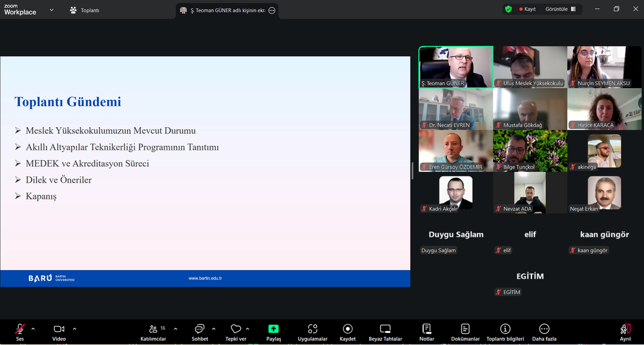The height and width of the screenshot is (345, 644).
Task: Open Daha fazla more options
Action: [544, 330]
